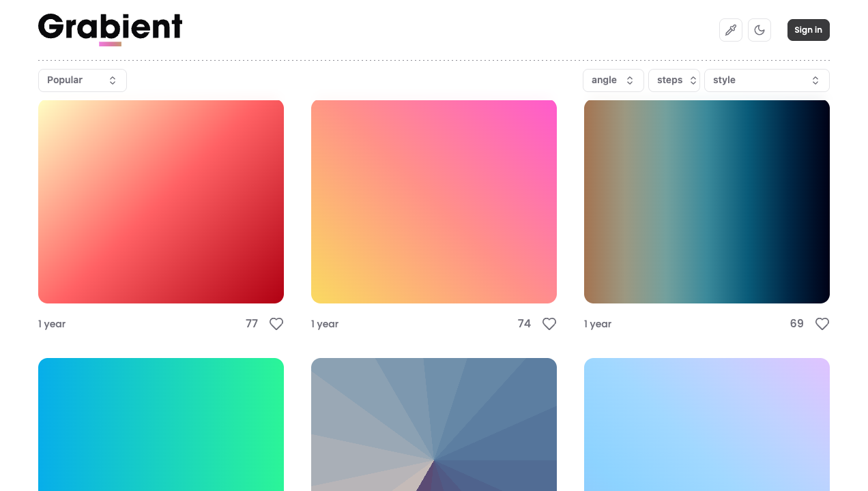The height and width of the screenshot is (491, 868).
Task: Open the brown-teal-navy gradient card
Action: click(x=707, y=202)
